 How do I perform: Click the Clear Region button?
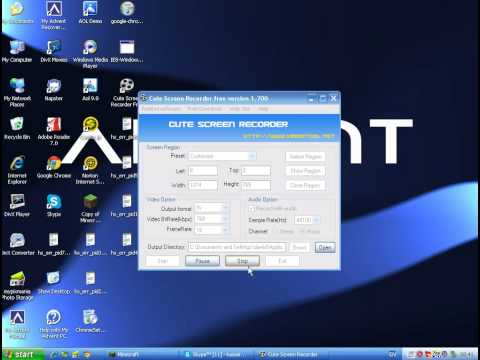[x=305, y=185]
